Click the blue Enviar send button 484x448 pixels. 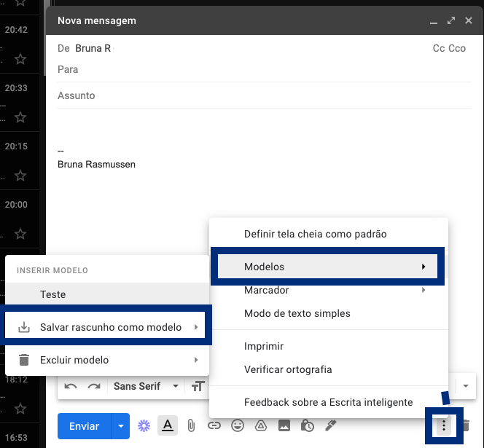pos(85,426)
